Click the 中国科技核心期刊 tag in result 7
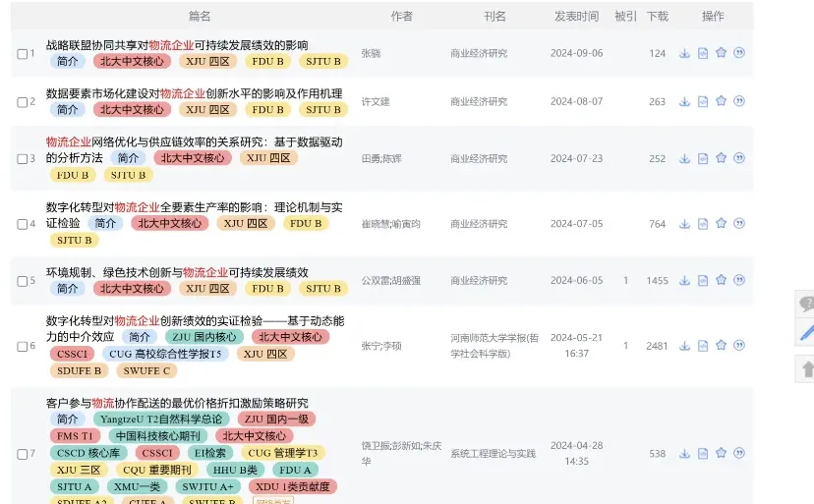 (x=158, y=436)
